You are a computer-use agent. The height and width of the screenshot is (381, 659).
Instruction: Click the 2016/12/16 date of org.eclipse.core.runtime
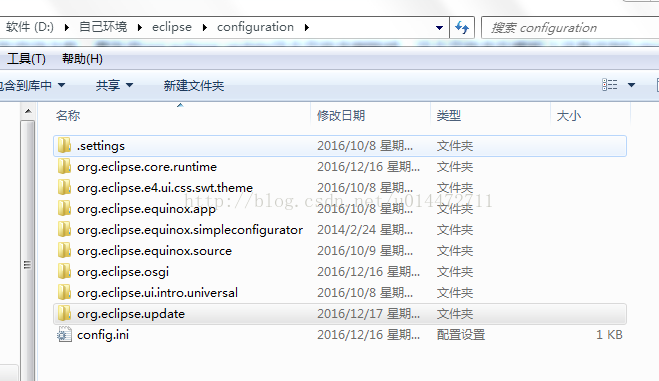[368, 167]
